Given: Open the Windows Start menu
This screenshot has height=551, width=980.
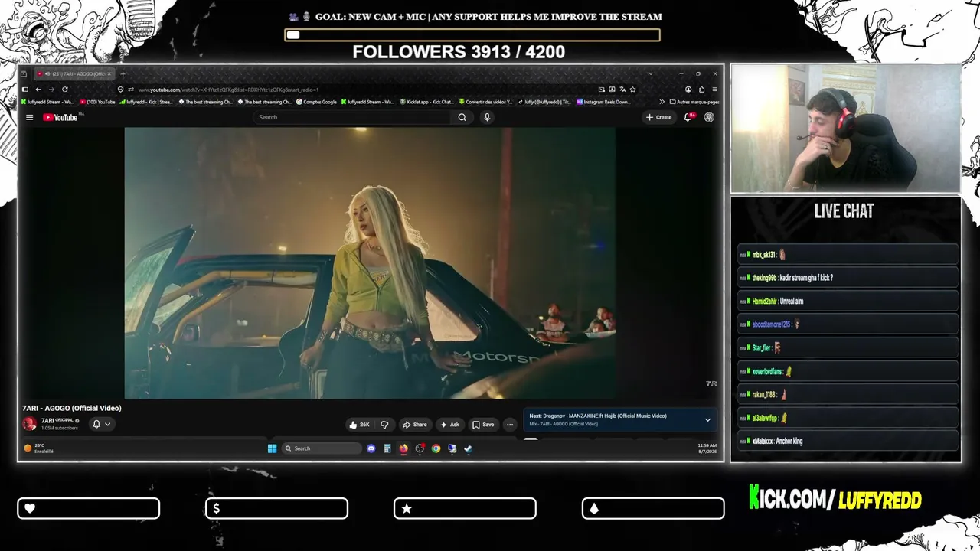Looking at the screenshot, I should [x=272, y=448].
